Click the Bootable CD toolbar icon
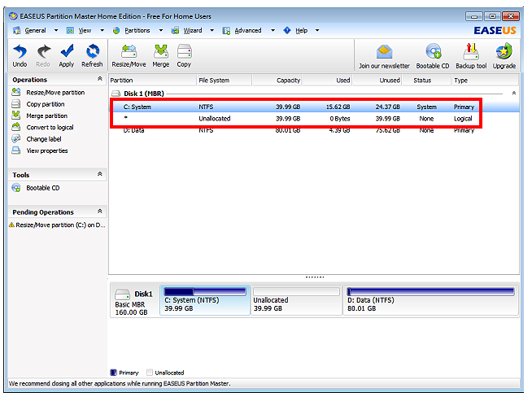 (x=434, y=51)
